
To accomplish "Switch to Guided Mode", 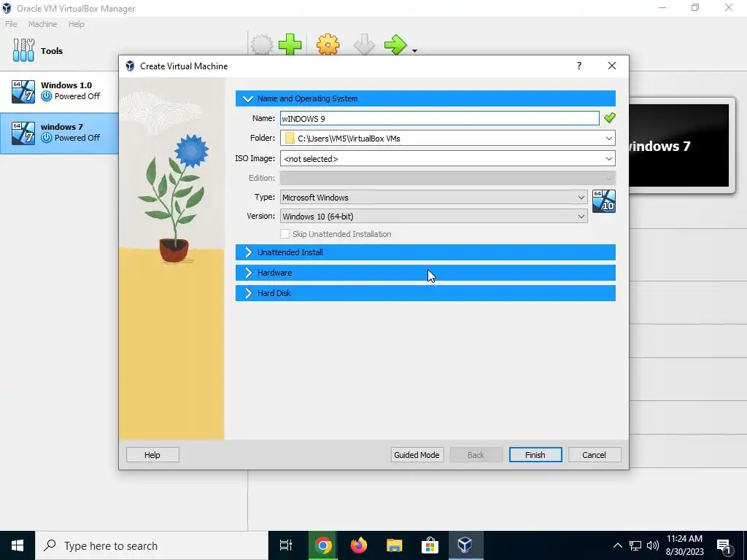I will 417,455.
